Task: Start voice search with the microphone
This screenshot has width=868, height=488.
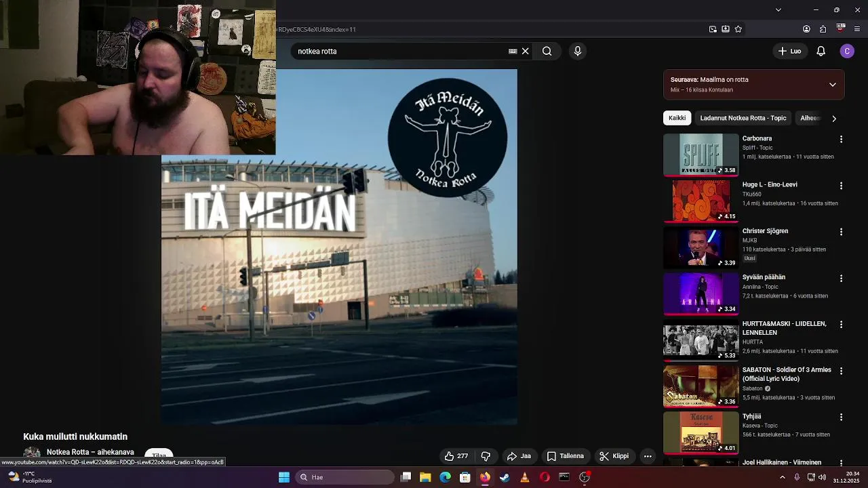Action: click(x=578, y=52)
